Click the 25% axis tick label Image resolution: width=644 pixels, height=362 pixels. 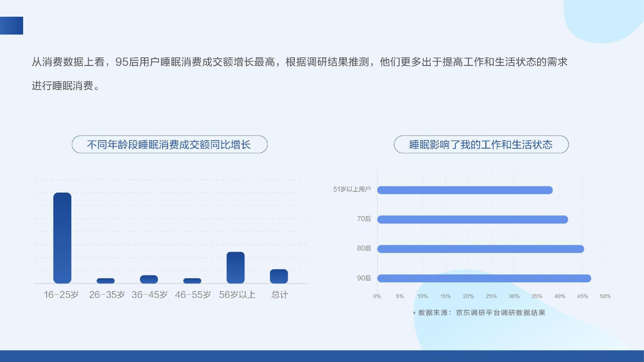[x=491, y=296]
